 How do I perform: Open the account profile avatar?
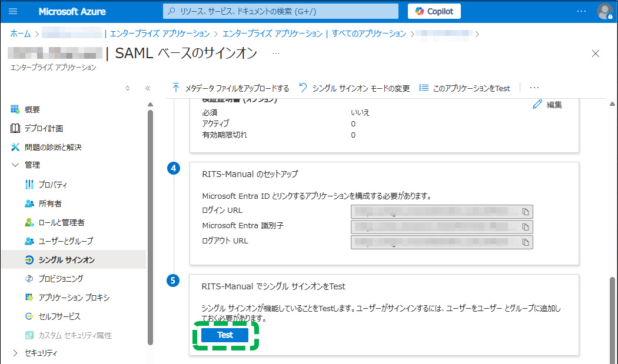point(604,11)
